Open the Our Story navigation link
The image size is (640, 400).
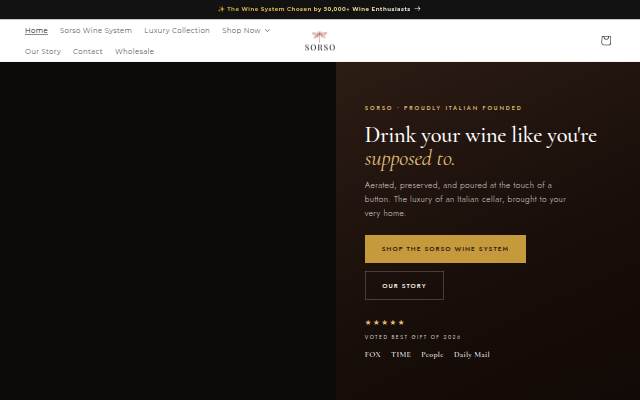43,51
